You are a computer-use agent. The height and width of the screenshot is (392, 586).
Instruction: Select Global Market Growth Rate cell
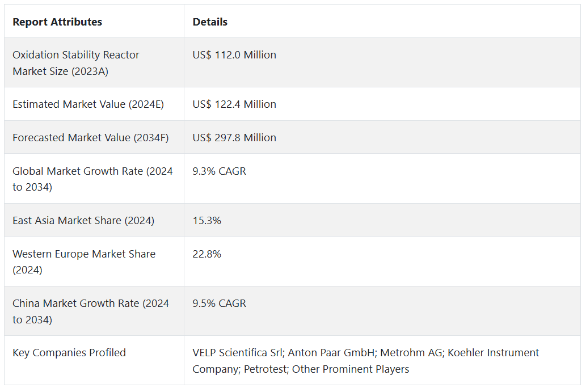(92, 179)
